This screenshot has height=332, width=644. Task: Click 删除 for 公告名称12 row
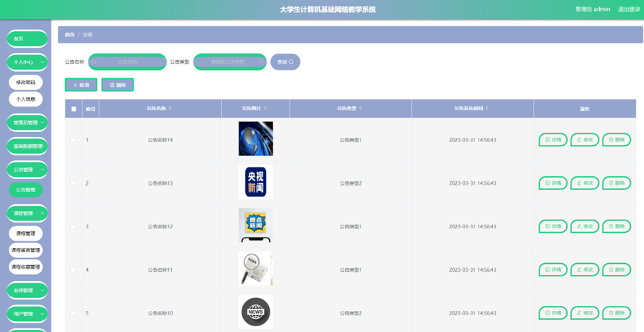click(616, 227)
